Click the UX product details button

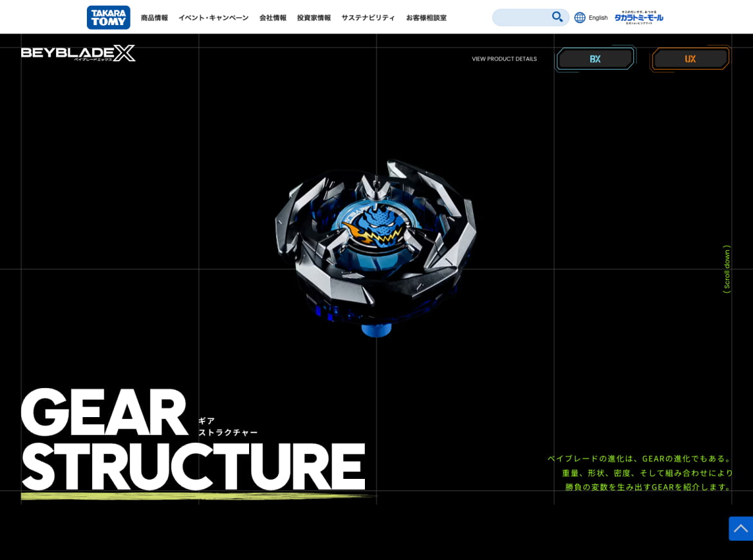pos(690,59)
